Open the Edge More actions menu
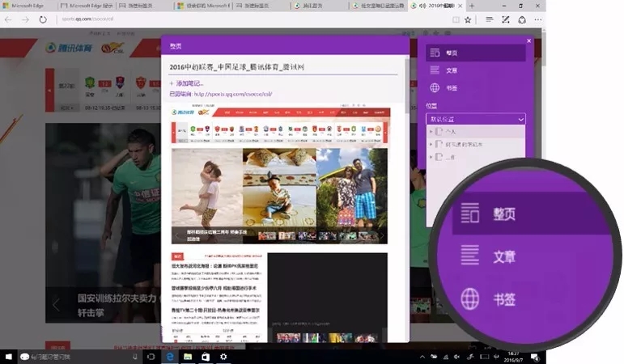624x364 pixels. [x=538, y=19]
